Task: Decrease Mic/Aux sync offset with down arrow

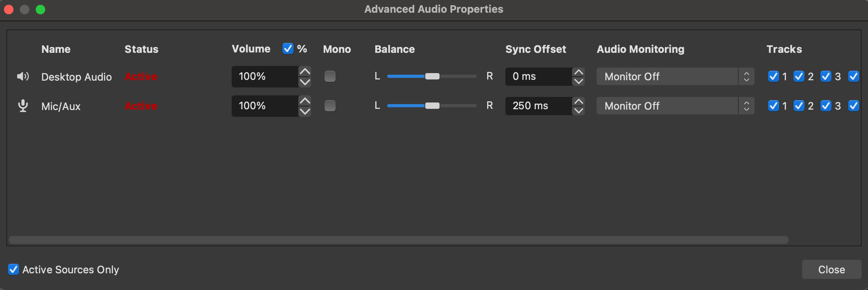Action: pyautogui.click(x=579, y=110)
